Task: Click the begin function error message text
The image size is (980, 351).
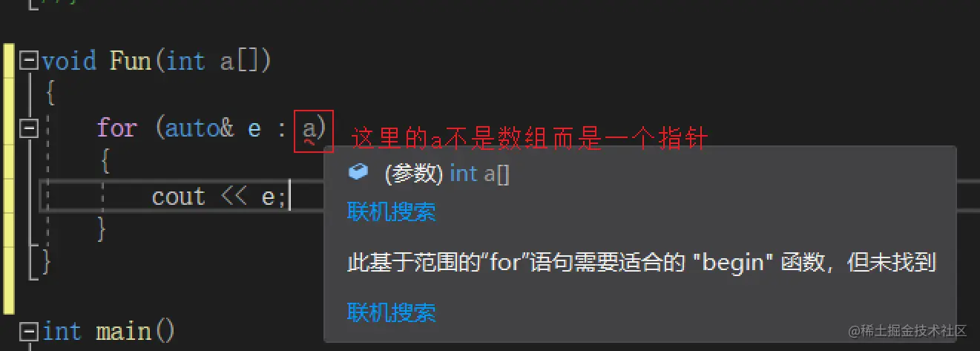Action: pyautogui.click(x=640, y=263)
